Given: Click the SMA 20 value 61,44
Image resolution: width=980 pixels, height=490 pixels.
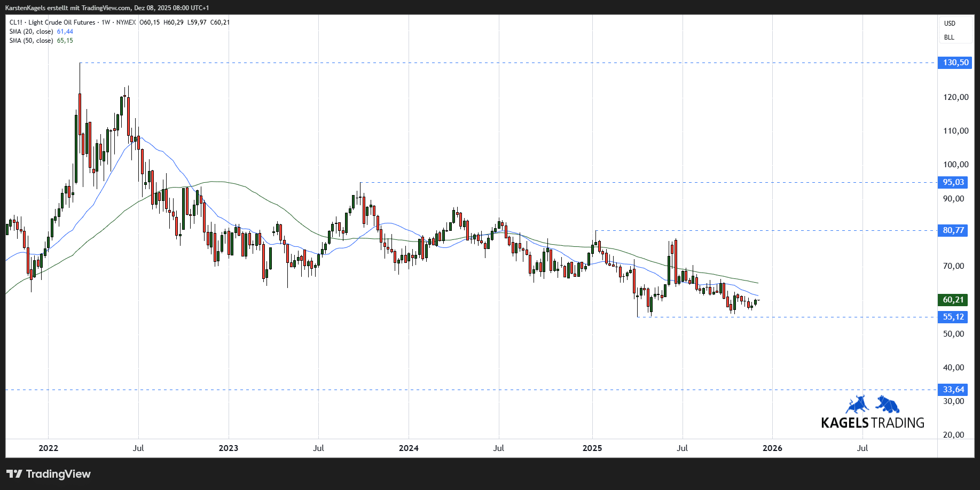Looking at the screenshot, I should pos(65,32).
